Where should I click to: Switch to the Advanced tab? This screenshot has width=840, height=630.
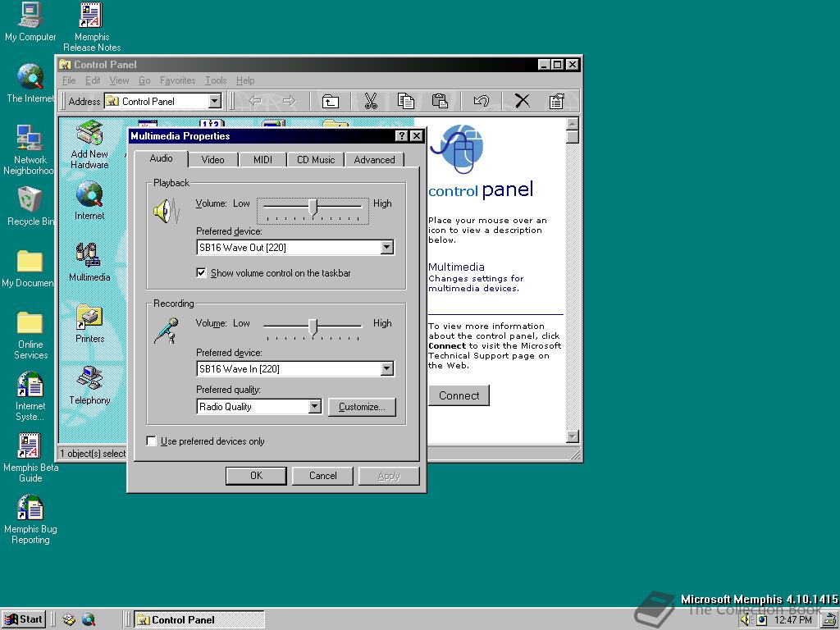click(374, 160)
